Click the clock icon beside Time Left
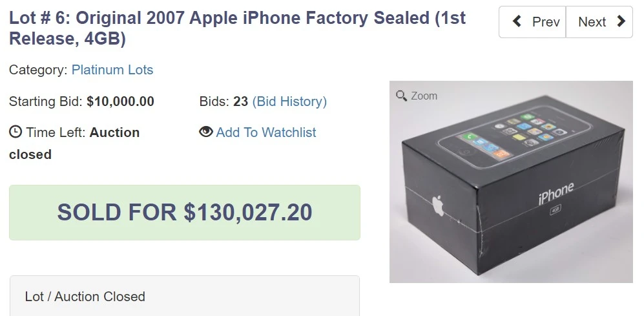 pos(16,132)
